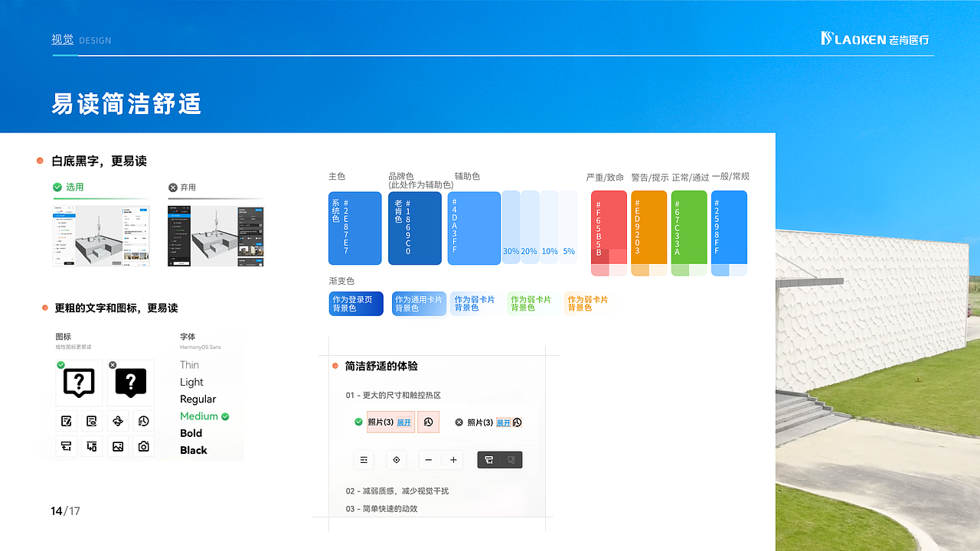This screenshot has width=980, height=551.
Task: Click the camera icon in icon grid
Action: pyautogui.click(x=143, y=446)
